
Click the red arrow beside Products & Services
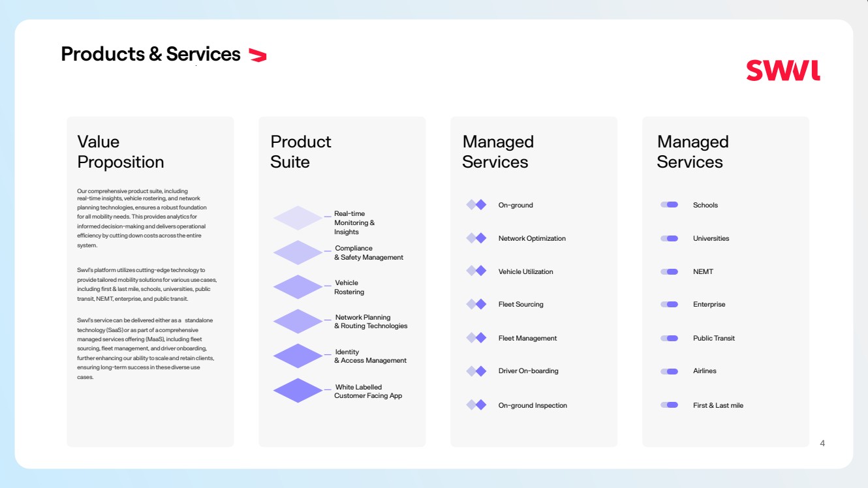(x=258, y=55)
